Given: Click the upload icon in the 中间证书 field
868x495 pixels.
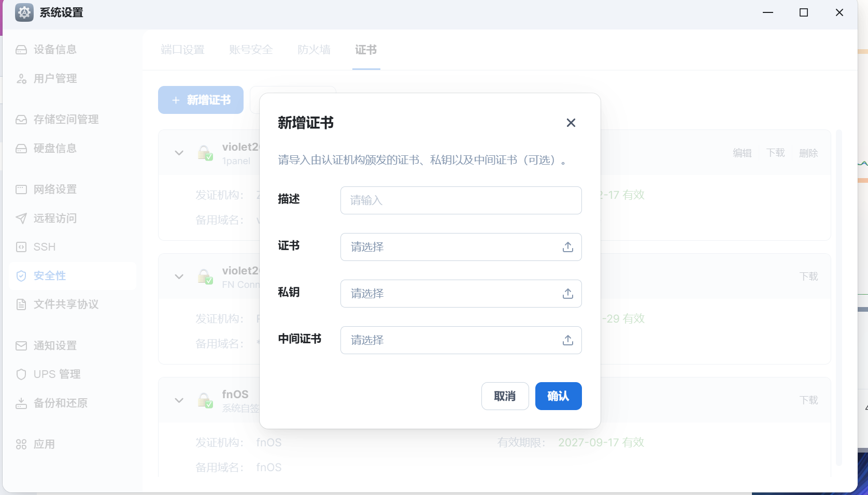Looking at the screenshot, I should click(567, 340).
